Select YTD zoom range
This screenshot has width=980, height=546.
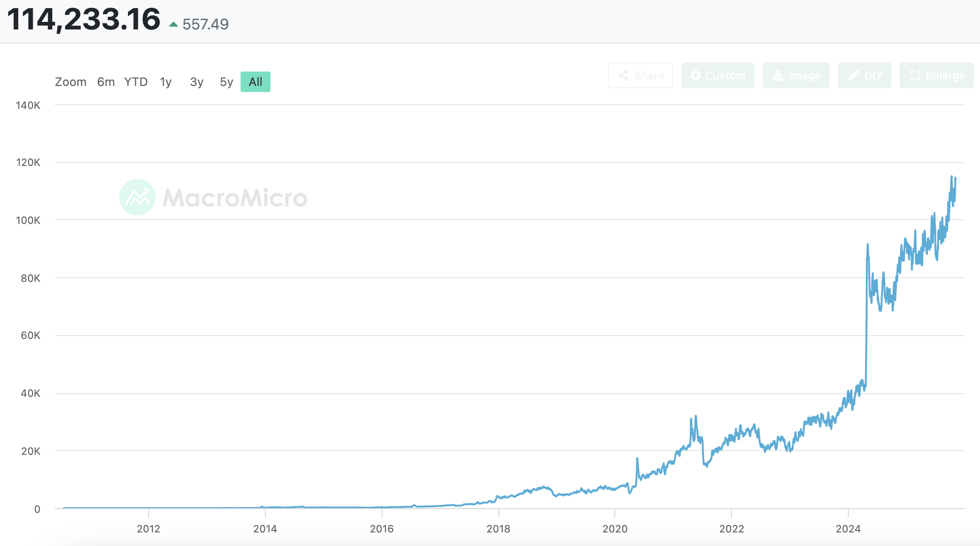pyautogui.click(x=136, y=82)
